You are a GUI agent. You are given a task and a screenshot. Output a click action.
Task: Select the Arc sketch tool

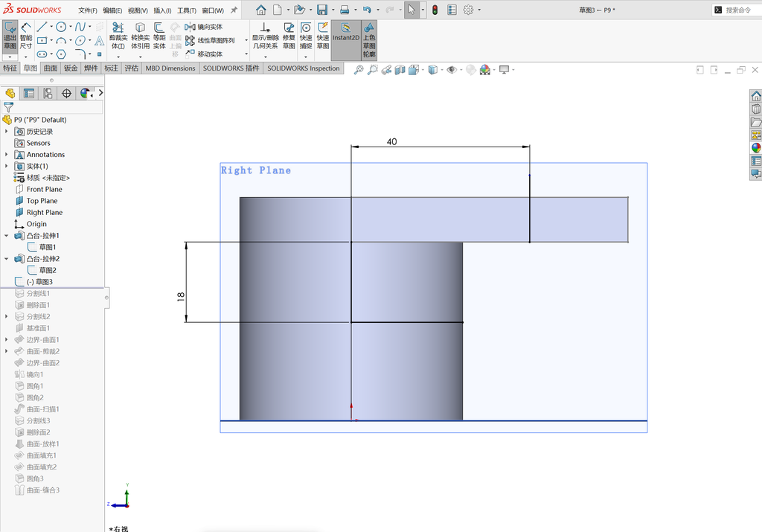click(x=61, y=40)
